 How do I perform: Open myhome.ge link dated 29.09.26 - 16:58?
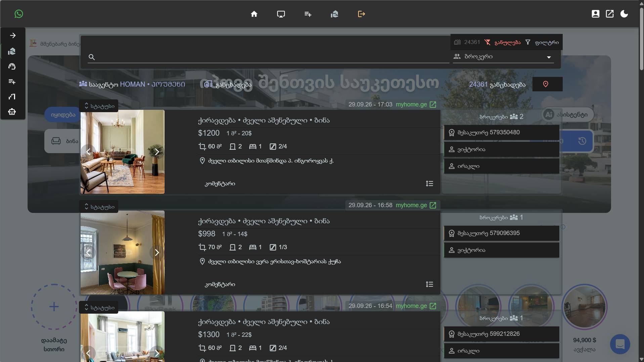point(416,205)
